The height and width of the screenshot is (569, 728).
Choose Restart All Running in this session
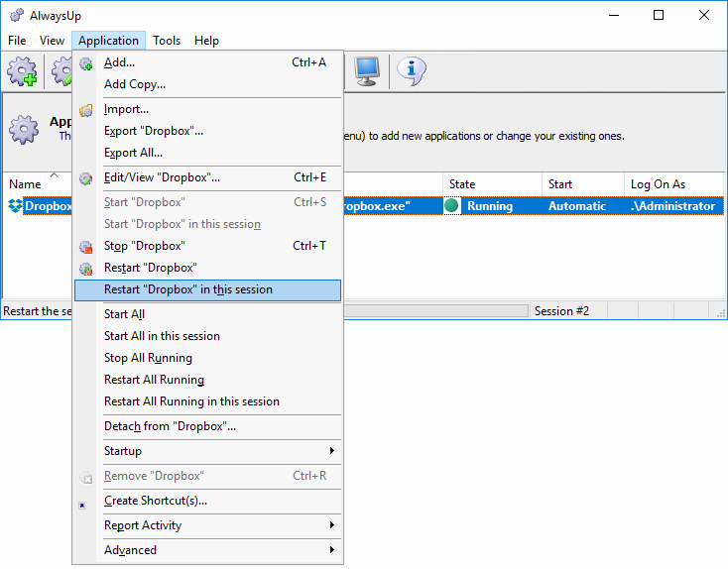tap(208, 401)
